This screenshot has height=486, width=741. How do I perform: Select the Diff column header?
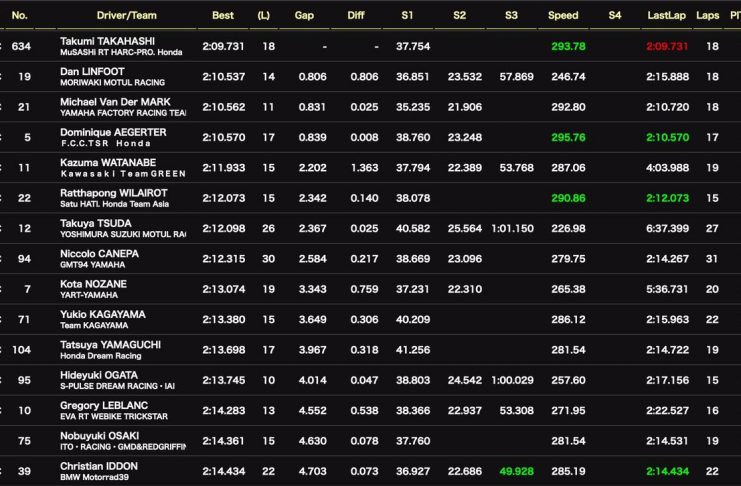click(x=356, y=16)
